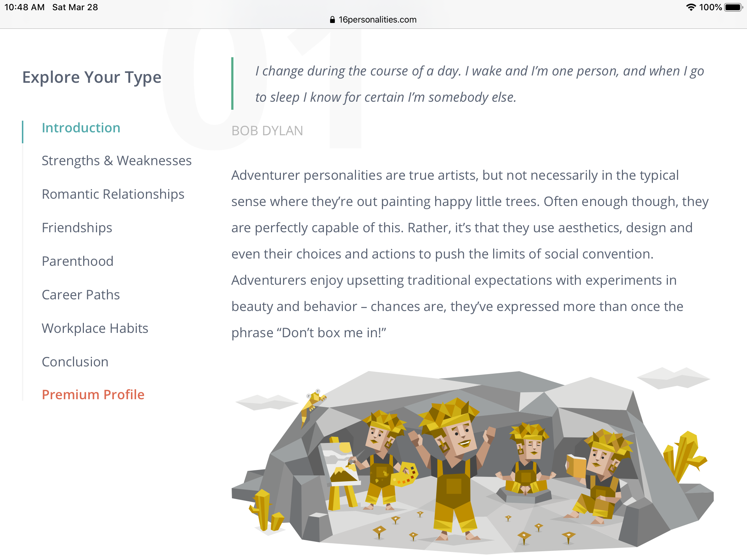Open Romantic Relationships section
This screenshot has height=560, width=747.
coord(113,194)
